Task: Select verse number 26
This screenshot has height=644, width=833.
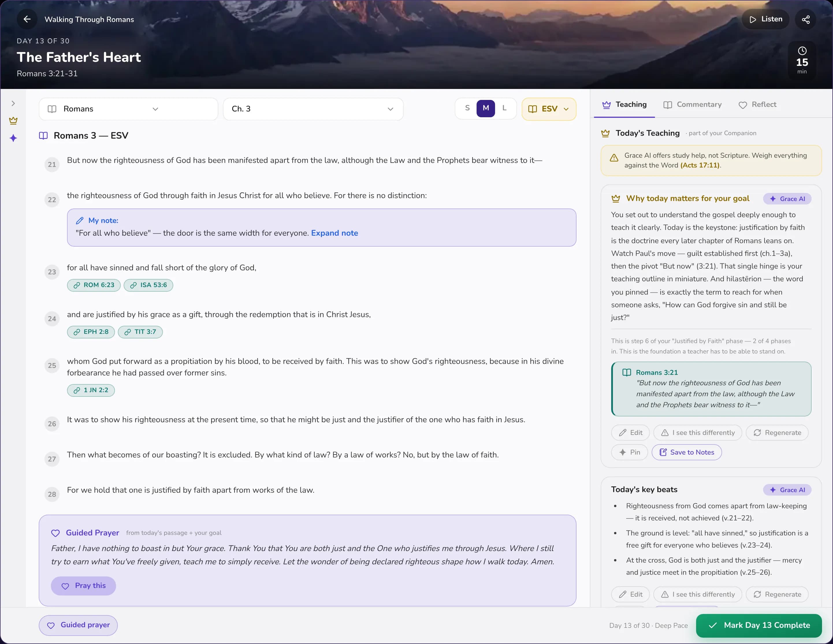Action: pyautogui.click(x=52, y=424)
